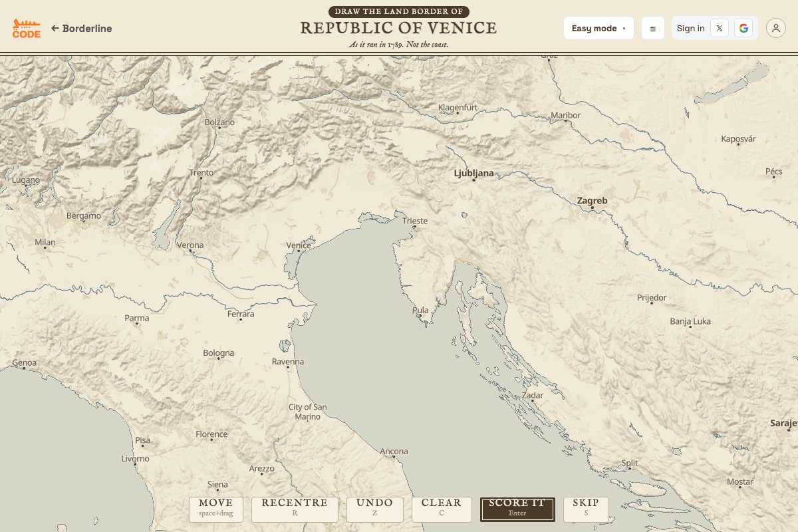Click the Bologna city label
Viewport: 798px width, 532px height.
[x=219, y=353]
